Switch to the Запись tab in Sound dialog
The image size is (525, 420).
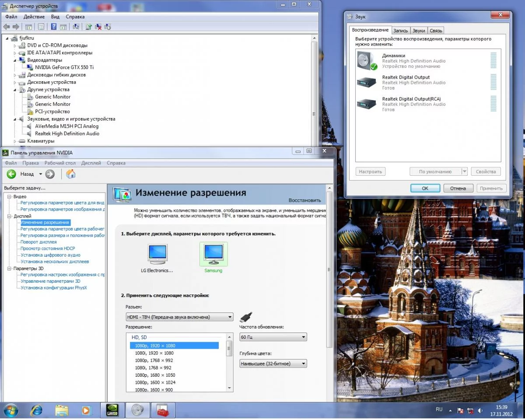click(x=400, y=31)
